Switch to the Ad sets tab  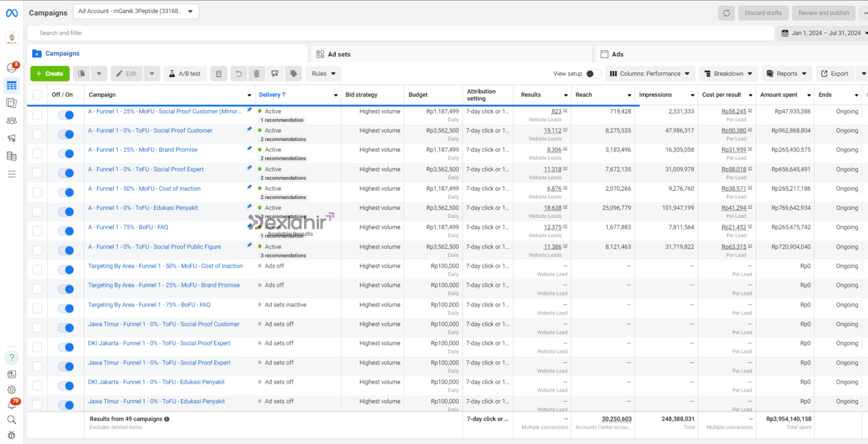coord(339,54)
